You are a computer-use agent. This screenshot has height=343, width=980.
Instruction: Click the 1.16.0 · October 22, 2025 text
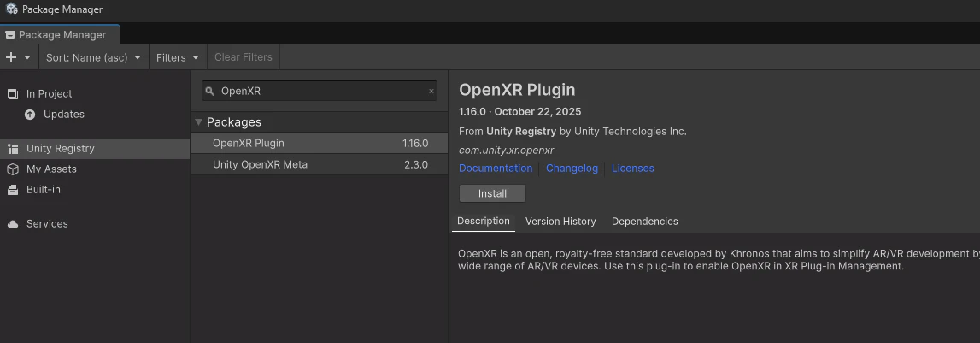click(x=520, y=112)
